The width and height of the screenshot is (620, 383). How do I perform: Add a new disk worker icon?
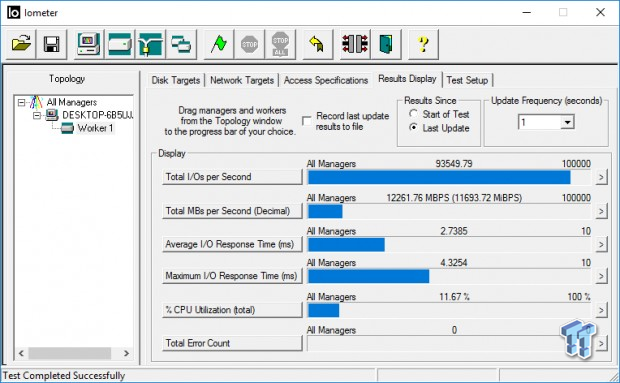(x=120, y=44)
